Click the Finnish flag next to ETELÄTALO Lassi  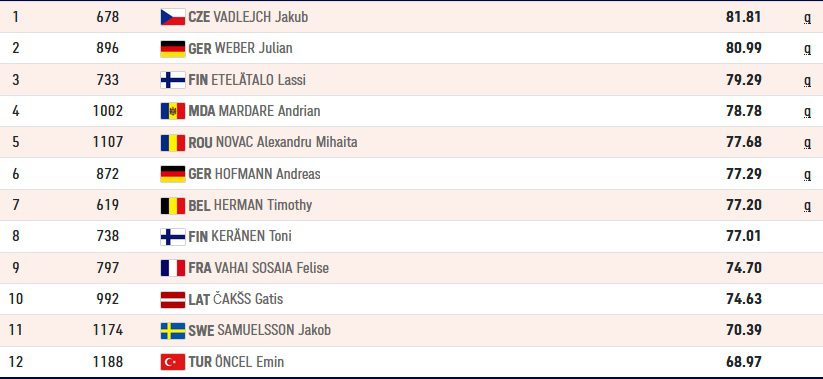click(173, 80)
